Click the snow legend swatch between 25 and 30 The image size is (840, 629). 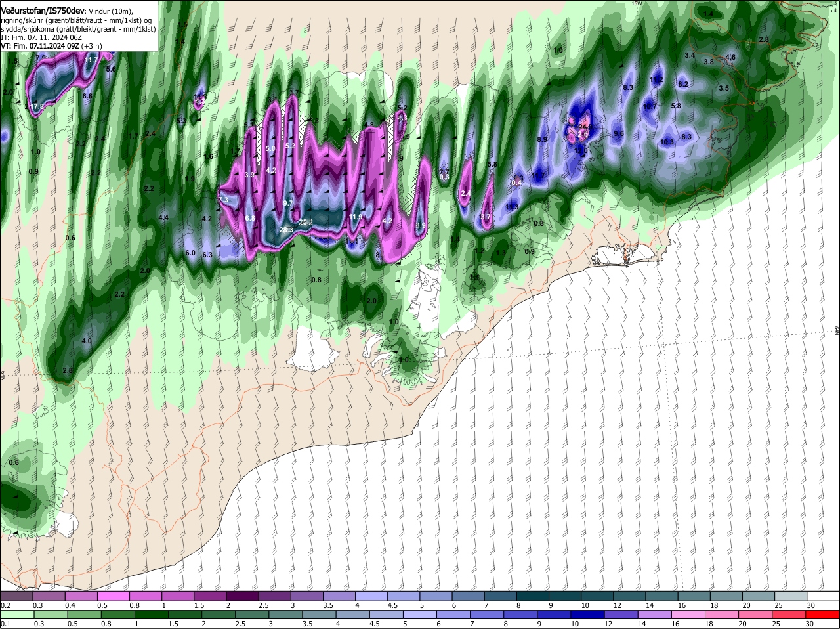pos(791,596)
